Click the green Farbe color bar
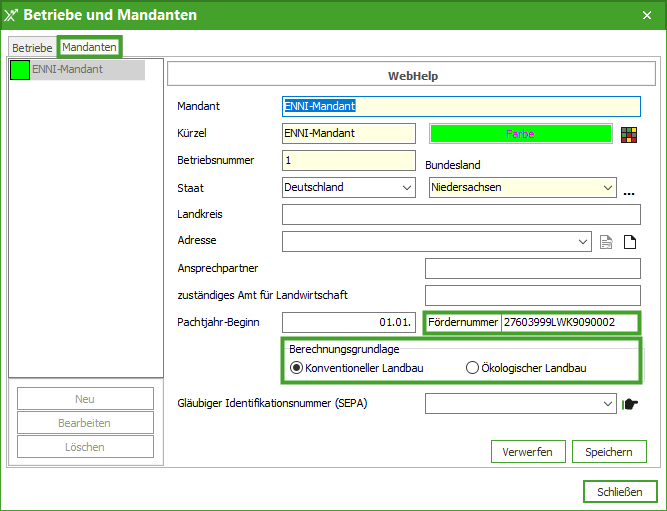The width and height of the screenshot is (667, 511). point(520,133)
